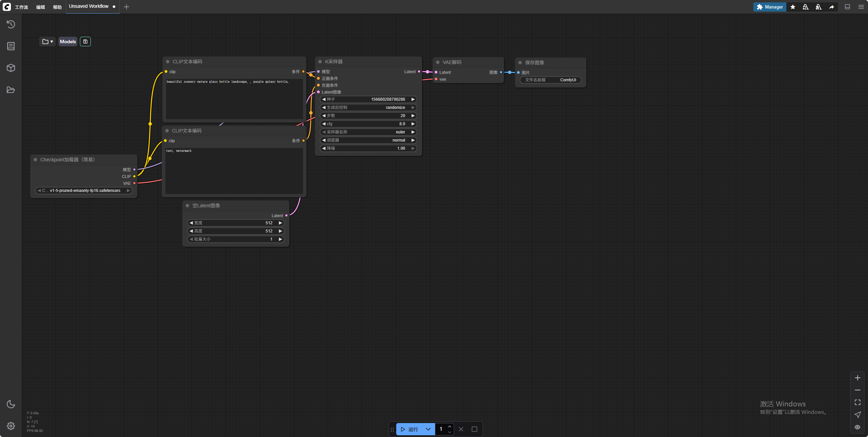Open the workflows folder sidebar icon
This screenshot has height=437, width=868.
click(11, 90)
